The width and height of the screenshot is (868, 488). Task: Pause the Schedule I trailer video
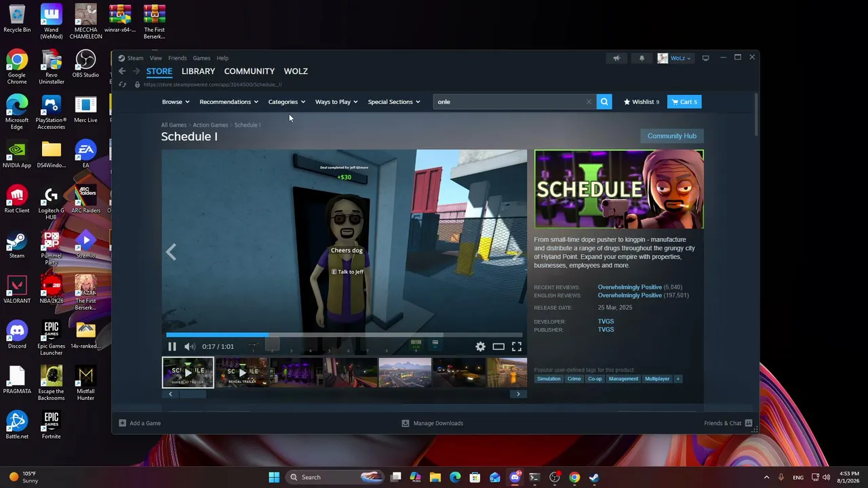point(172,346)
